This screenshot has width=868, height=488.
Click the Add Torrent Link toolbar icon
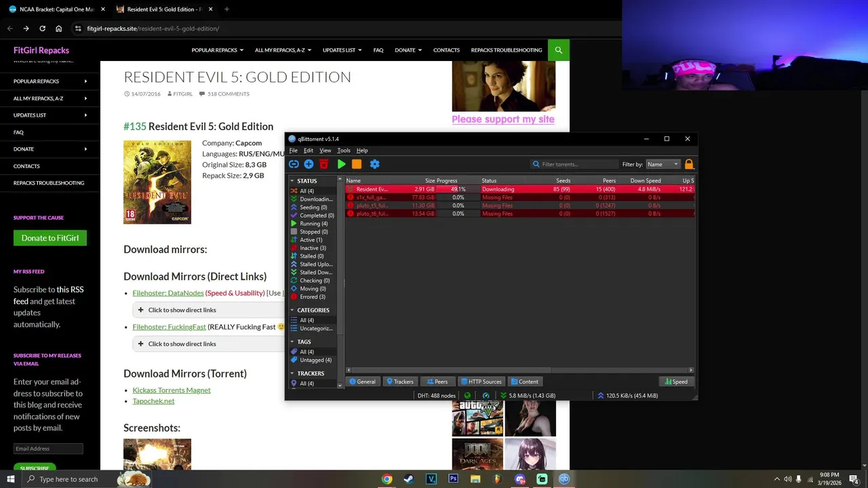pos(294,164)
